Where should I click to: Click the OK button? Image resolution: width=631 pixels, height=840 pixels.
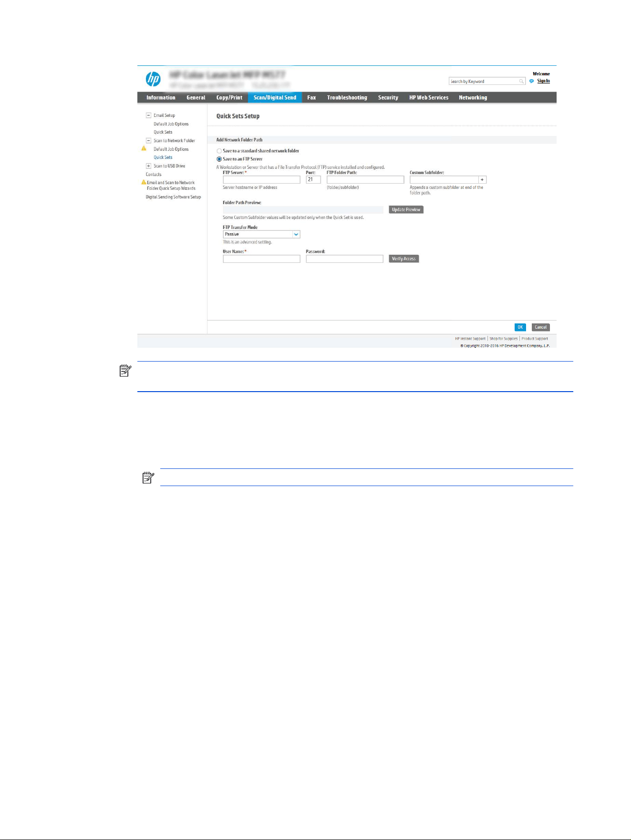(520, 327)
